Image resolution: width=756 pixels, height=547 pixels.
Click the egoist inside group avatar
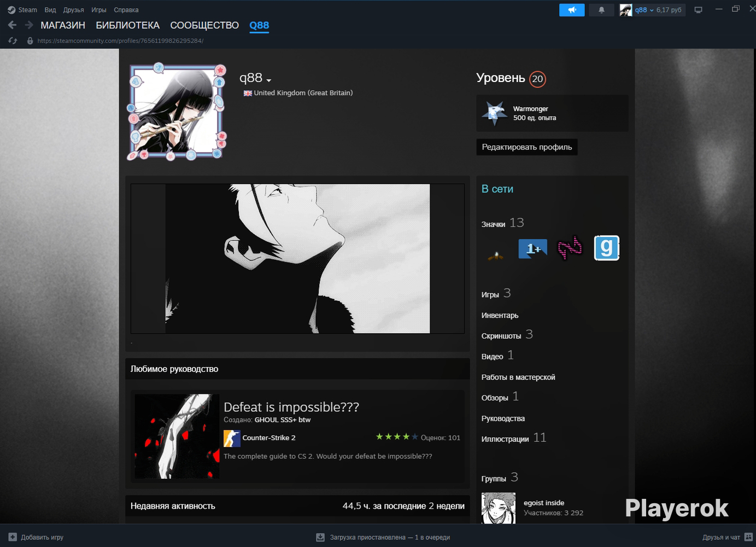(x=498, y=508)
